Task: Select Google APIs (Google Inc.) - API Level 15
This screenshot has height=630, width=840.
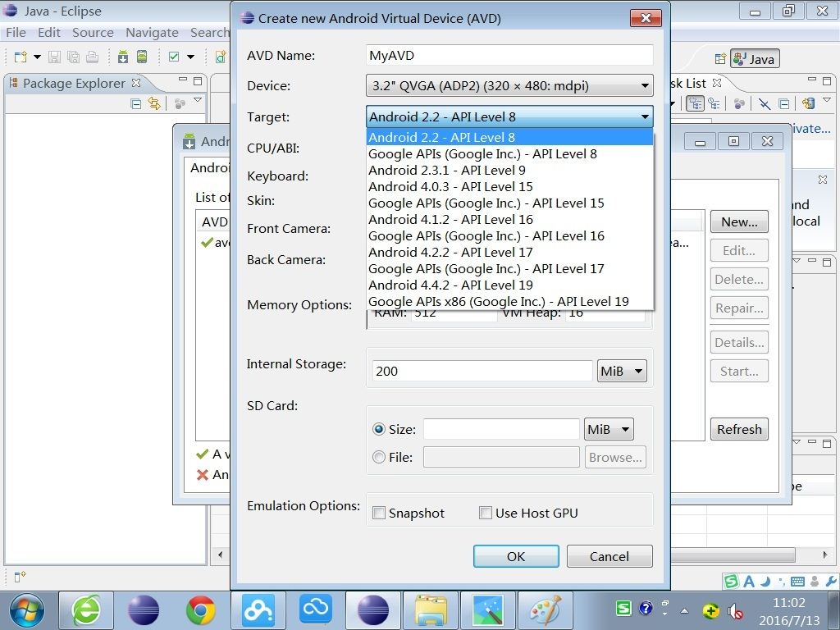Action: (509, 203)
